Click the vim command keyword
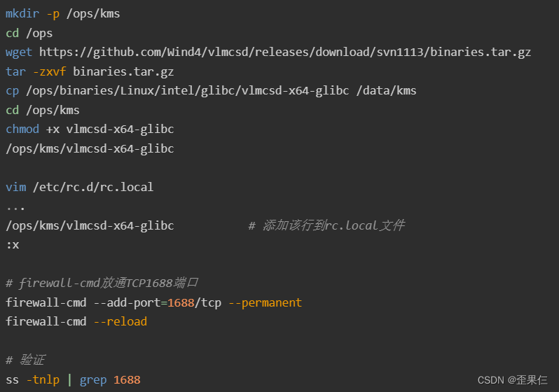559x392 pixels. coord(15,187)
